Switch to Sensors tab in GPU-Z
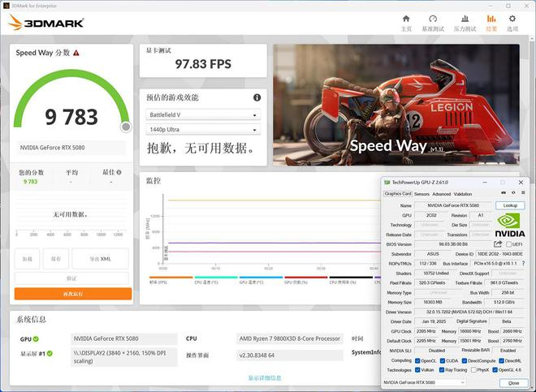Viewport: 536px width, 392px height. click(x=421, y=194)
